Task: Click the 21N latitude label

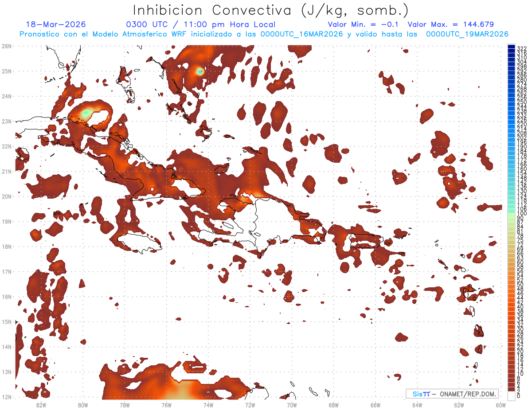Action: 6,171
